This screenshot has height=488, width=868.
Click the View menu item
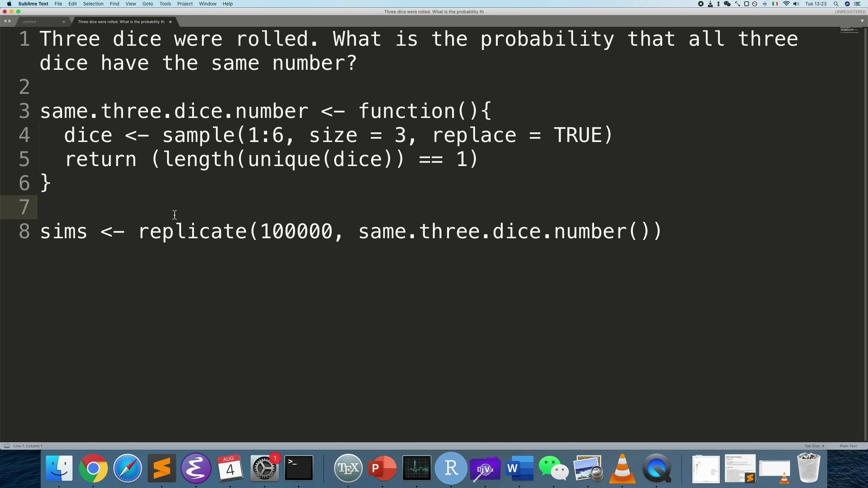(131, 4)
